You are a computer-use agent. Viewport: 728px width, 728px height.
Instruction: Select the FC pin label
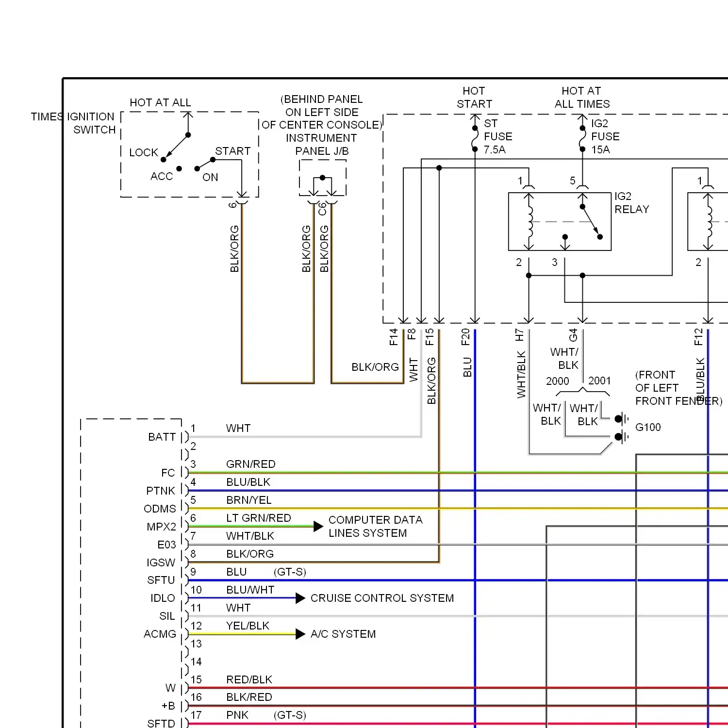[x=168, y=473]
